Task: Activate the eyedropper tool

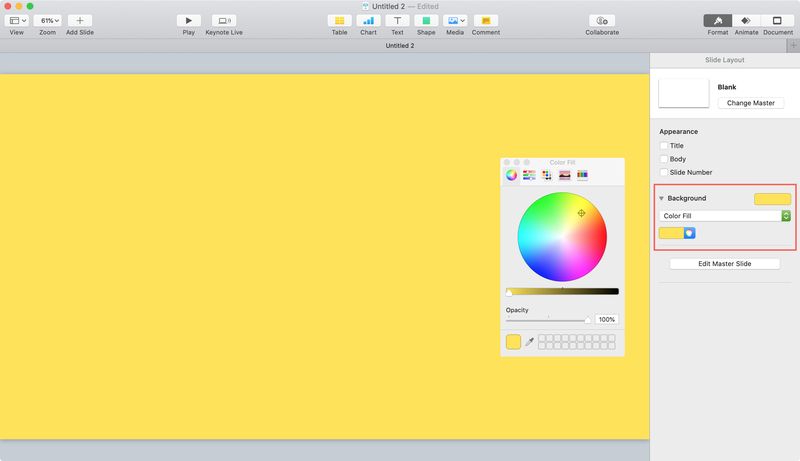Action: (x=530, y=342)
